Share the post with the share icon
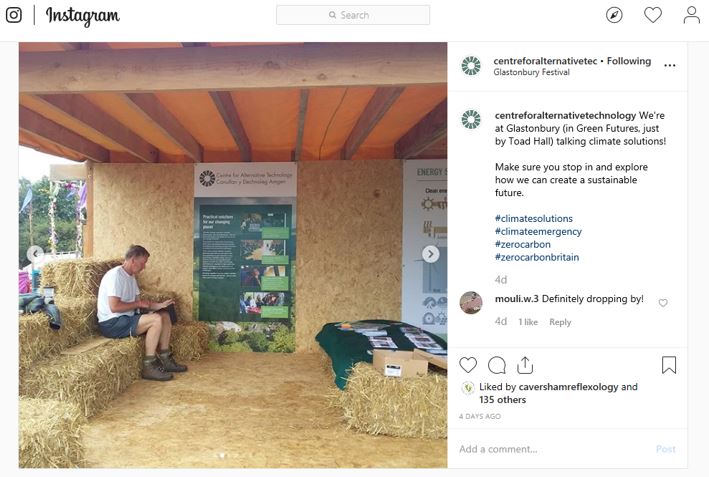 click(x=525, y=365)
